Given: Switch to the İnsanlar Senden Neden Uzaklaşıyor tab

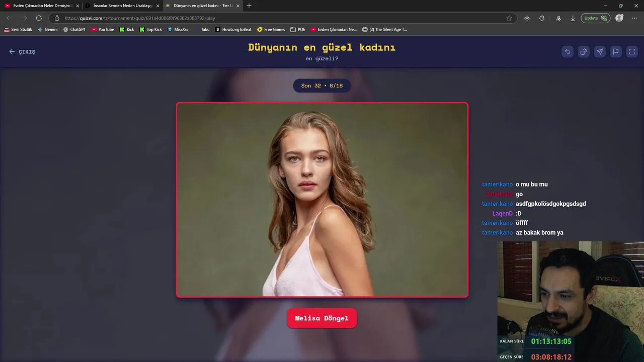Looking at the screenshot, I should (x=122, y=6).
